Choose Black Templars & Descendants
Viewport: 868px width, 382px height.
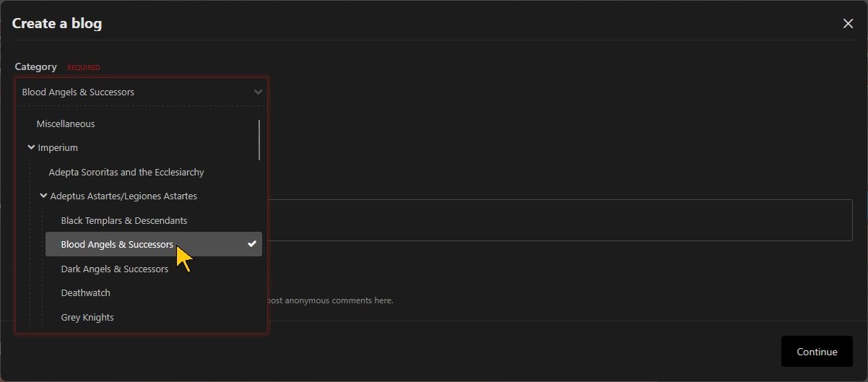[124, 220]
